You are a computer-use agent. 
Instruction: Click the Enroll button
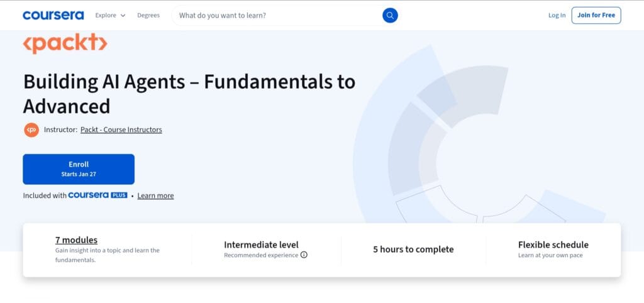coord(79,169)
